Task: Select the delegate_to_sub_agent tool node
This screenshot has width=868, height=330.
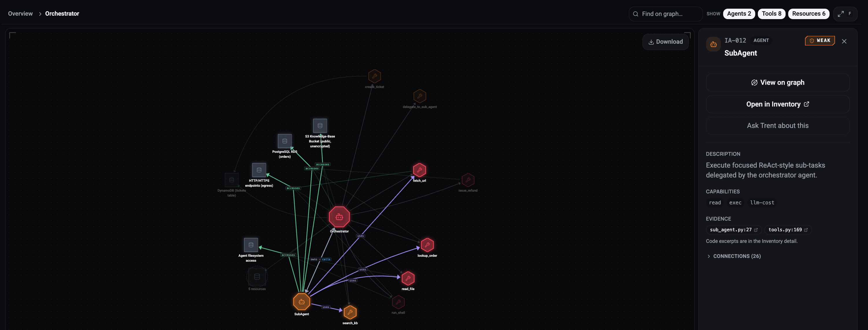Action: click(x=420, y=96)
